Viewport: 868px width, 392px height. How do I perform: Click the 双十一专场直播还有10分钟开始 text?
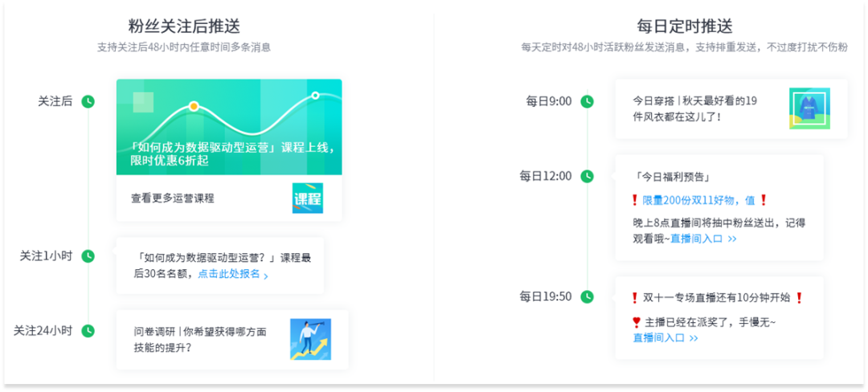716,298
